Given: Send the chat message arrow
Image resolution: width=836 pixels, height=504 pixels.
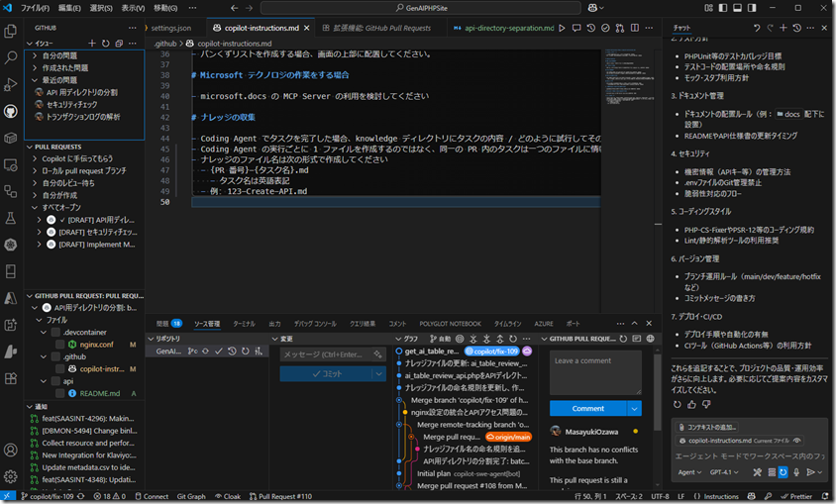Looking at the screenshot, I should [x=810, y=472].
